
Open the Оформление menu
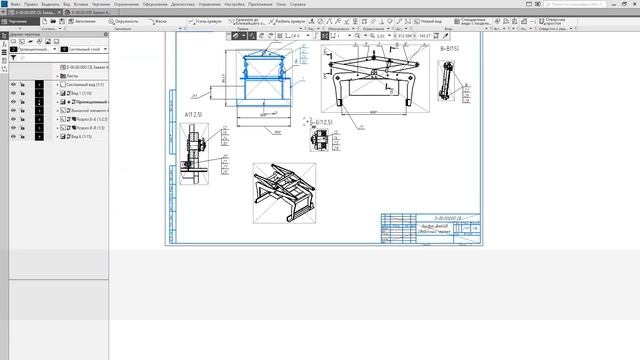[x=155, y=4]
